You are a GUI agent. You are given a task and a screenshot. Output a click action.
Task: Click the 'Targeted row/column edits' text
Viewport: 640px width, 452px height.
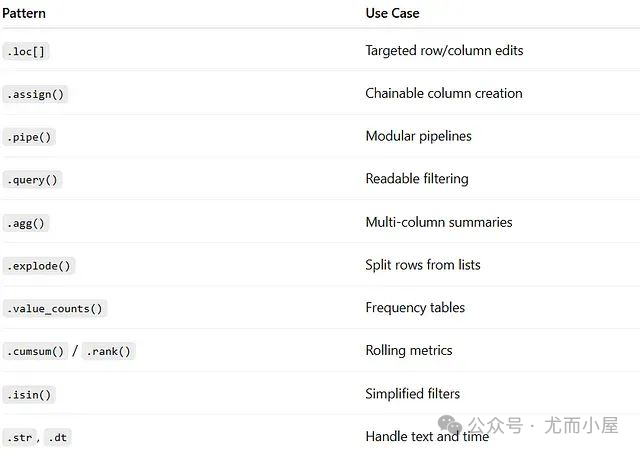click(x=444, y=51)
